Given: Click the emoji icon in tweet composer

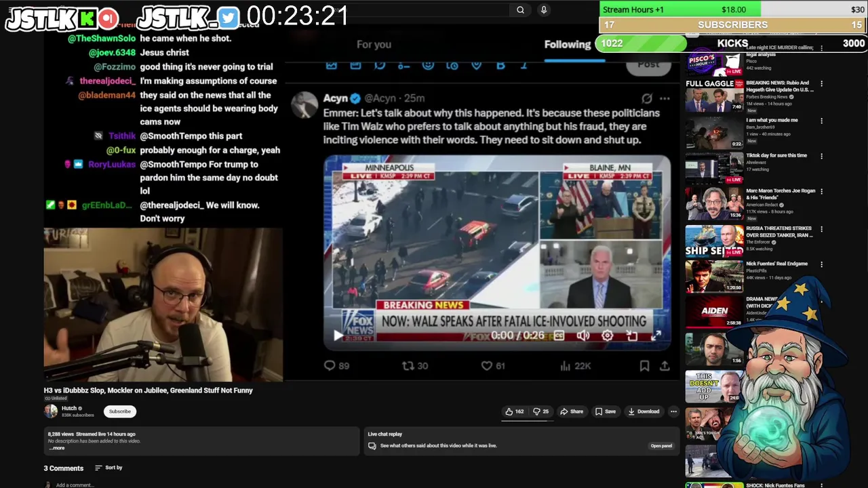Looking at the screenshot, I should (428, 65).
